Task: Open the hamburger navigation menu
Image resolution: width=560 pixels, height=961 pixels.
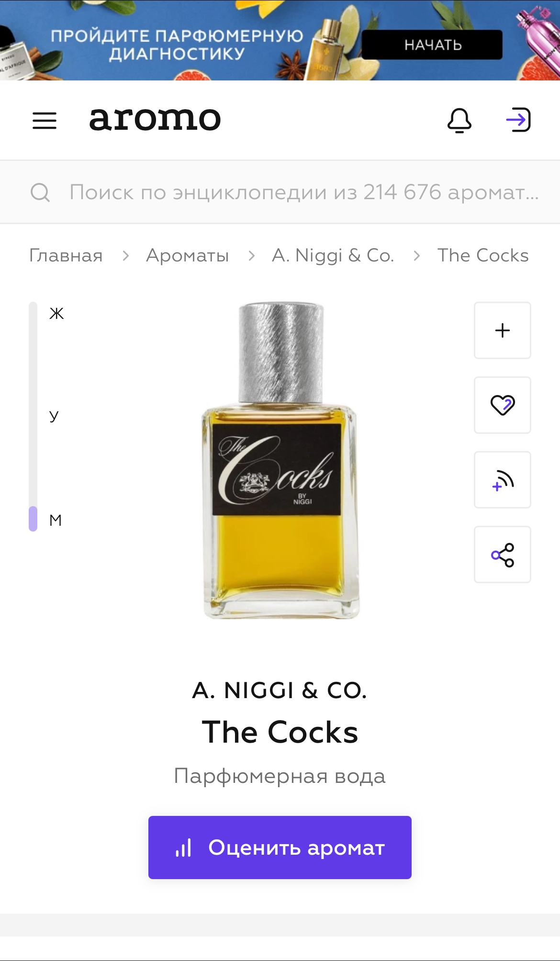Action: pyautogui.click(x=45, y=120)
